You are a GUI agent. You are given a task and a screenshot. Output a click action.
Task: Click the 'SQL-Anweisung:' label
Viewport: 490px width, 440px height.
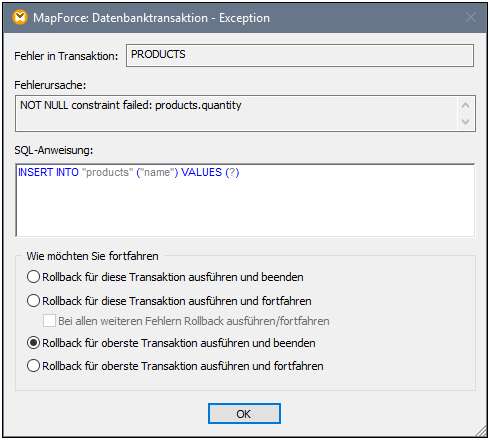[54, 150]
